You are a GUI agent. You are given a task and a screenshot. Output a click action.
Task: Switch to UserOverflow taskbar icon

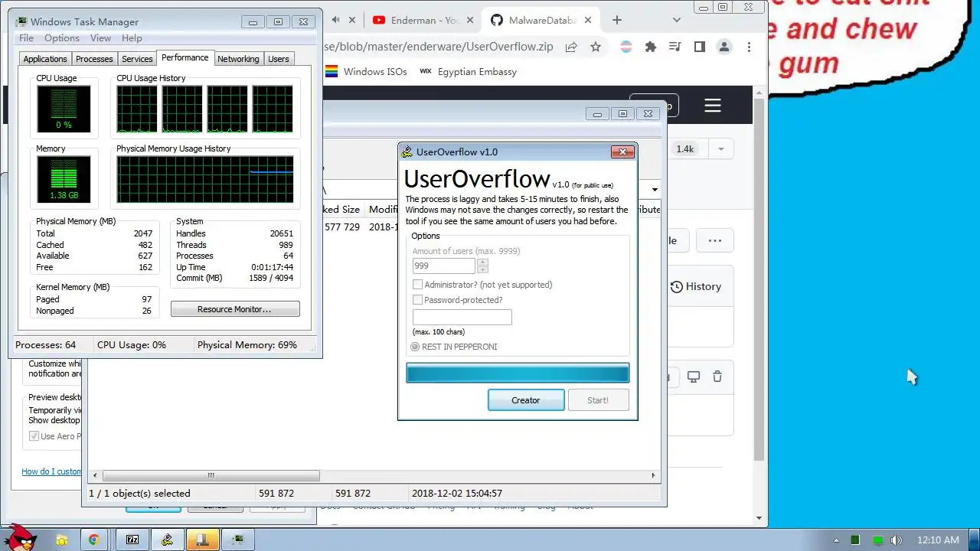[x=168, y=540]
